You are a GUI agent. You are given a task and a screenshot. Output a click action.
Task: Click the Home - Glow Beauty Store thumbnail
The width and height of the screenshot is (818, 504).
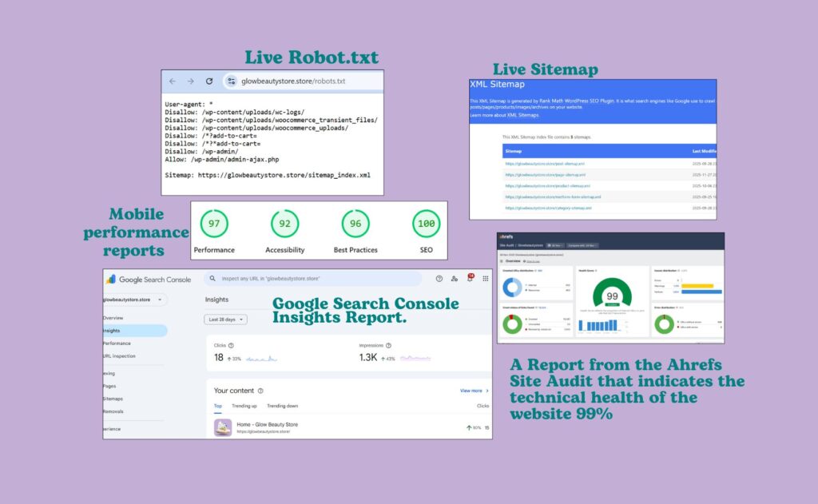pyautogui.click(x=223, y=427)
